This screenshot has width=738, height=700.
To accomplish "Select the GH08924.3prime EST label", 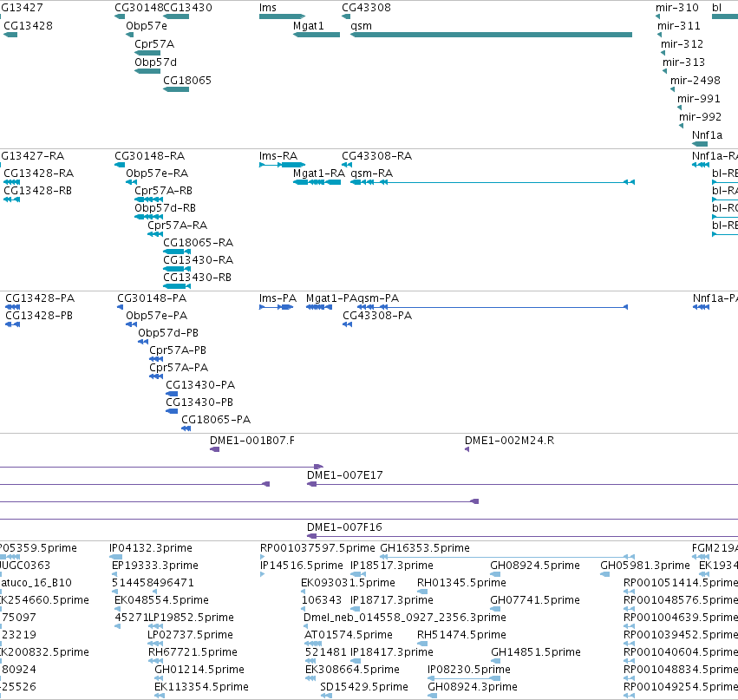I will 473,687.
